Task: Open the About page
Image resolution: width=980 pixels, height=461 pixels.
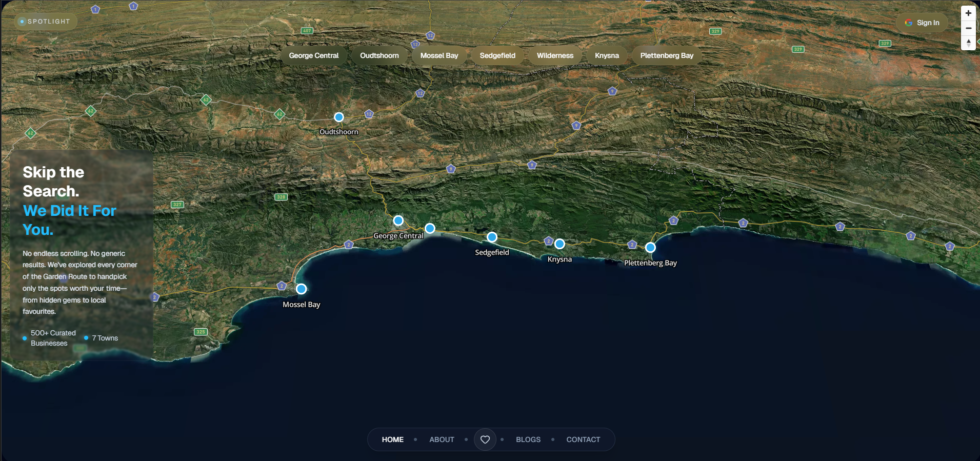Action: [x=442, y=439]
